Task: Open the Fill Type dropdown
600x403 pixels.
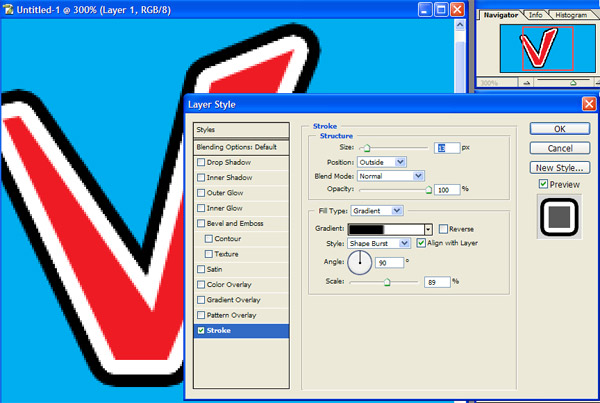Action: point(377,210)
